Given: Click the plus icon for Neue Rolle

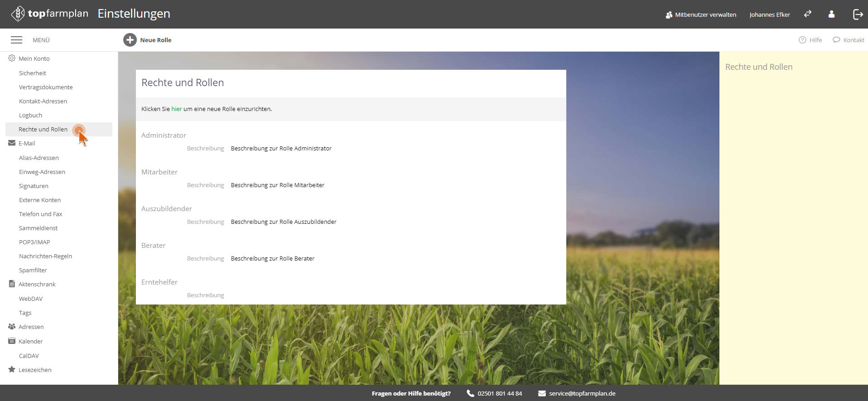Looking at the screenshot, I should tap(130, 40).
